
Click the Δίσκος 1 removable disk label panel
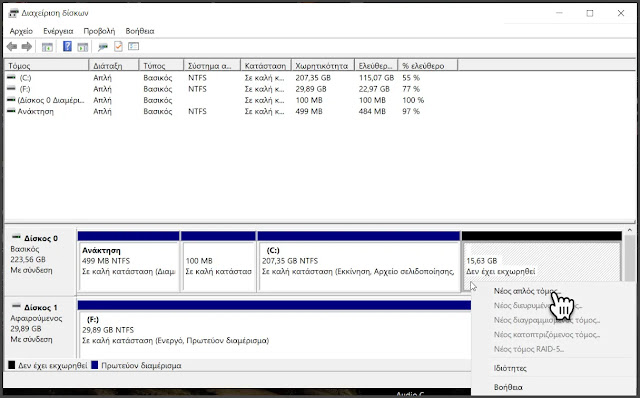[40, 329]
